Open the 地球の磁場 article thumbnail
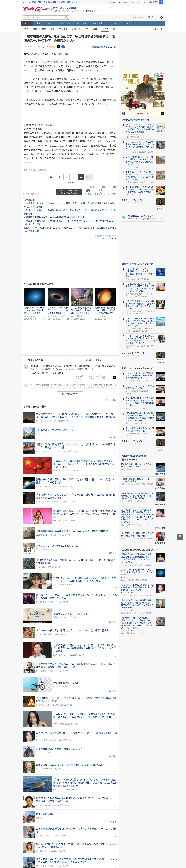This screenshot has width=186, height=868. [106, 297]
